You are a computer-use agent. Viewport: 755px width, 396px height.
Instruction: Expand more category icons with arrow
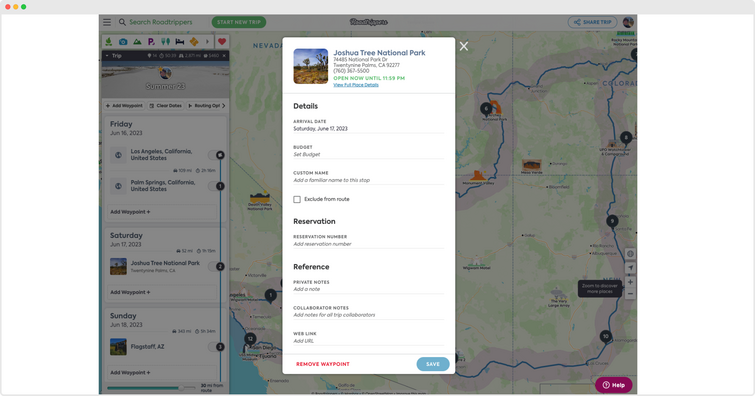(x=208, y=42)
